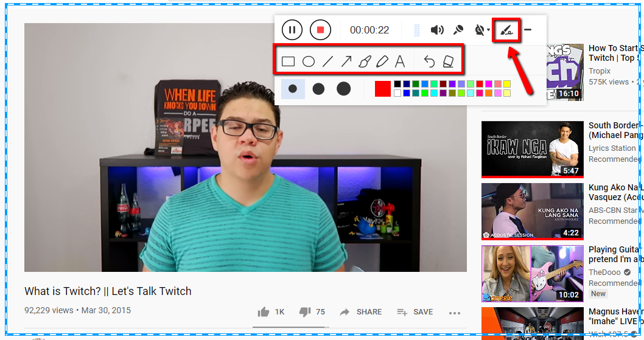The width and height of the screenshot is (644, 340).
Task: Select the eraser tool
Action: pyautogui.click(x=448, y=61)
